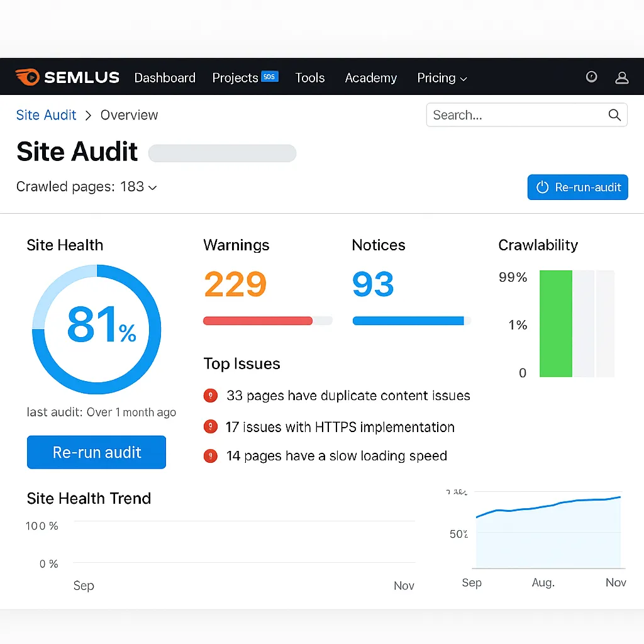The height and width of the screenshot is (644, 644).
Task: Click the red icon beside slow loading issue
Action: tap(210, 456)
